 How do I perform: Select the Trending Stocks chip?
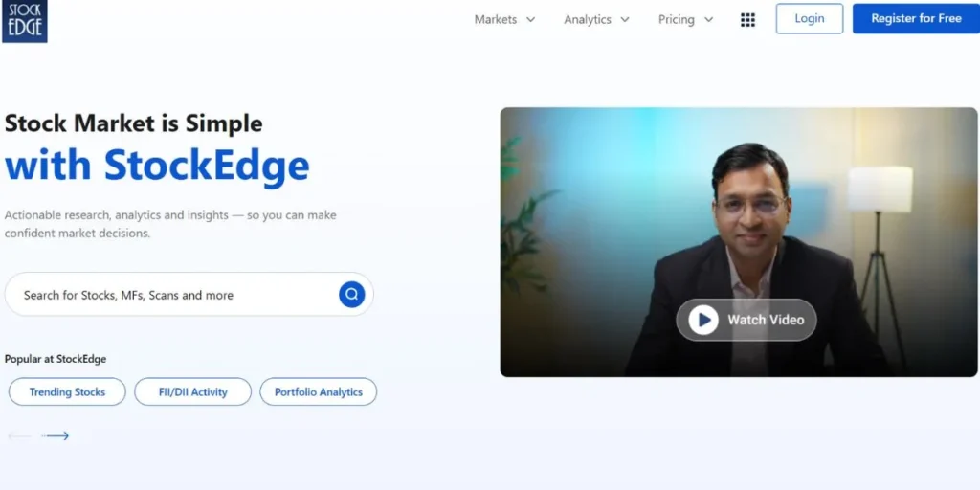tap(67, 391)
